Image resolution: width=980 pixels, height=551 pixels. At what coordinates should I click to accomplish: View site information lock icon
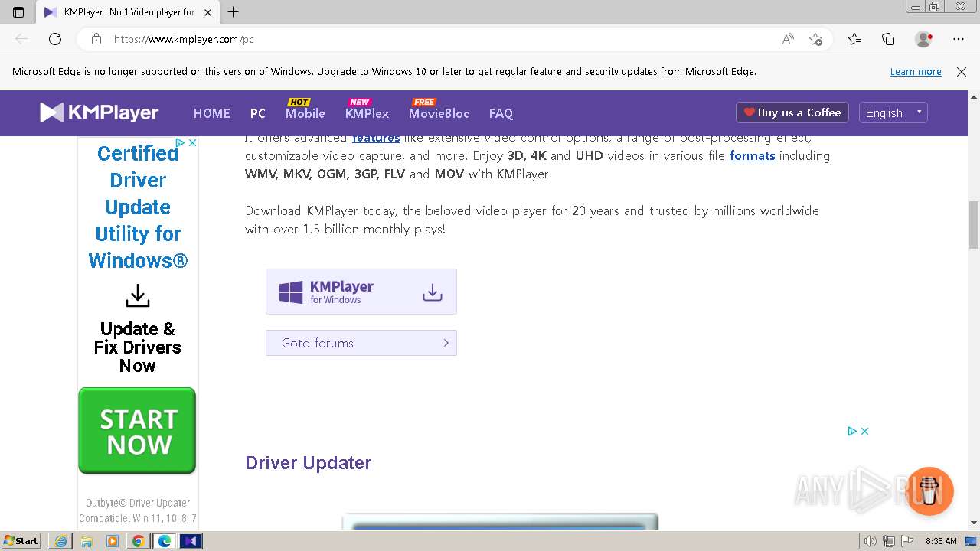point(96,39)
